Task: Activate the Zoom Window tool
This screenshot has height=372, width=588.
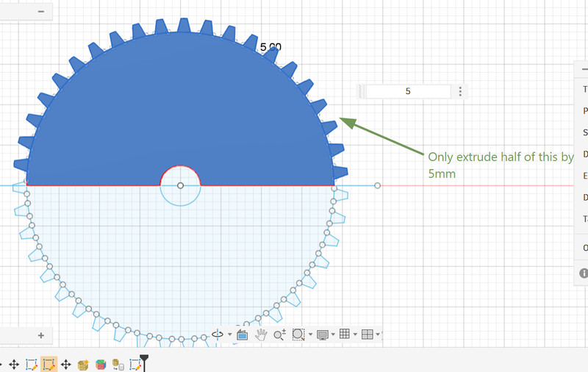Action: (298, 335)
